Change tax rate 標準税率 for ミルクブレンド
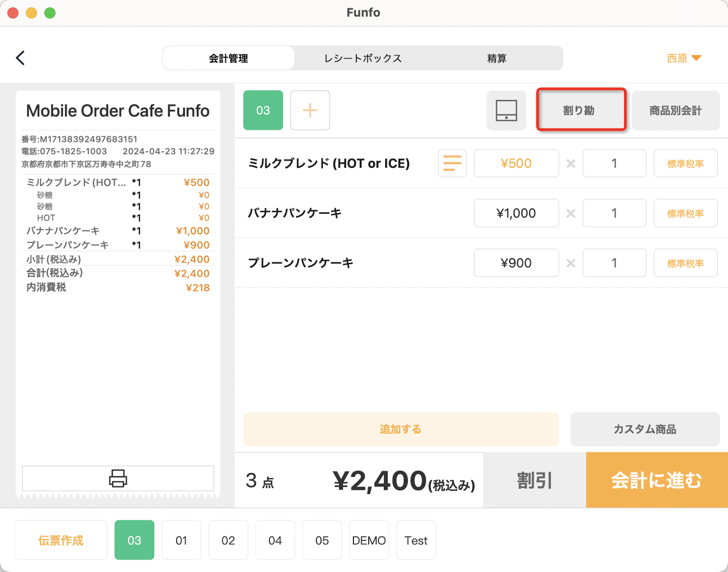This screenshot has width=728, height=572. tap(686, 163)
